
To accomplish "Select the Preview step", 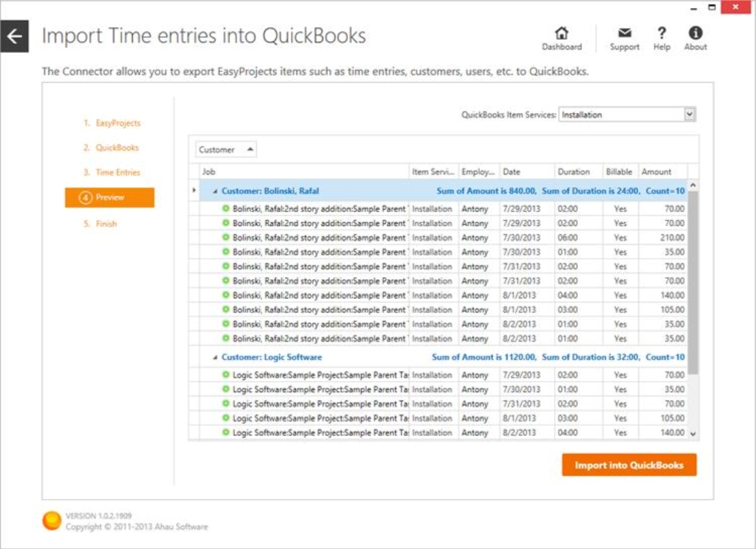I will (x=110, y=198).
